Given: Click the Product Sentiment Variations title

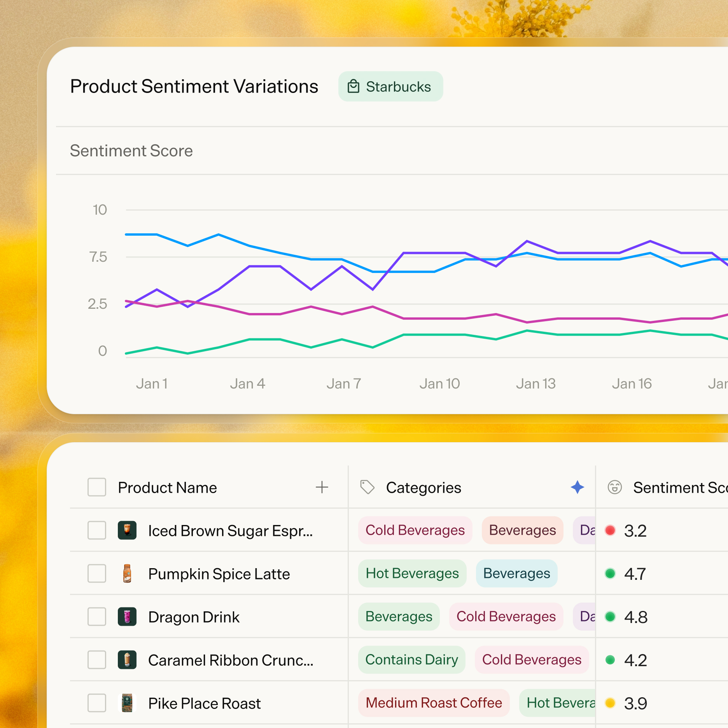Looking at the screenshot, I should (x=194, y=86).
